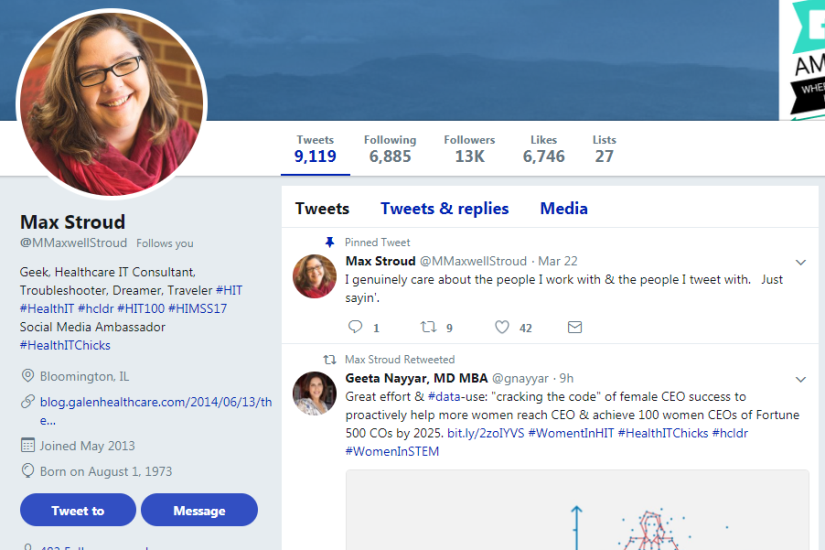The width and height of the screenshot is (825, 550).
Task: Click the Tweet to button
Action: [x=78, y=509]
